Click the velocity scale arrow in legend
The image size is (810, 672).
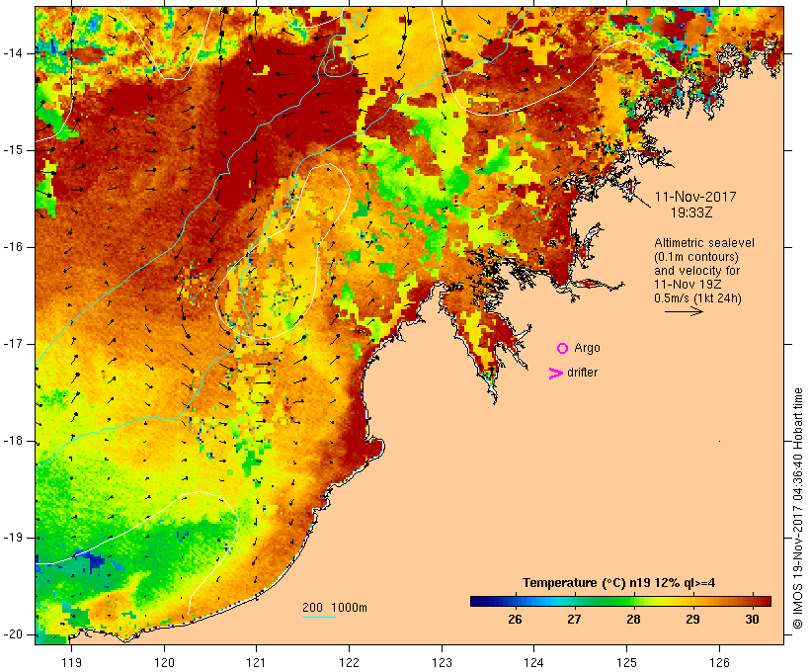click(x=684, y=311)
